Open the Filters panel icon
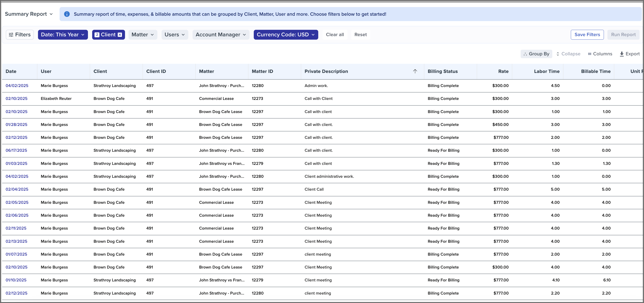Viewport: 644px width, 303px height. click(11, 34)
